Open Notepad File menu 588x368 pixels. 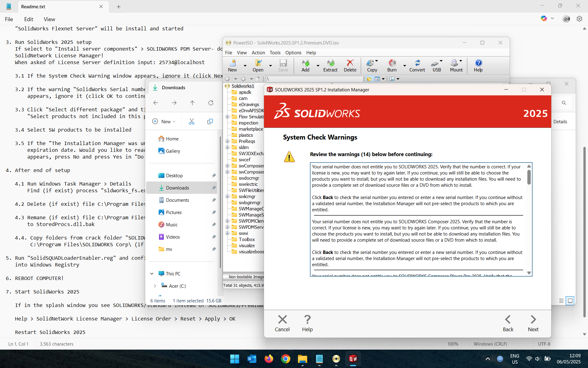(9, 19)
